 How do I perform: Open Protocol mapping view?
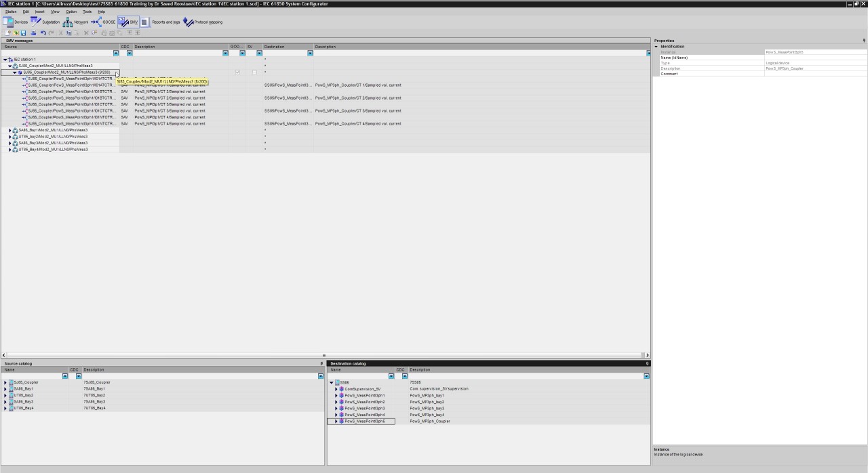coord(203,22)
